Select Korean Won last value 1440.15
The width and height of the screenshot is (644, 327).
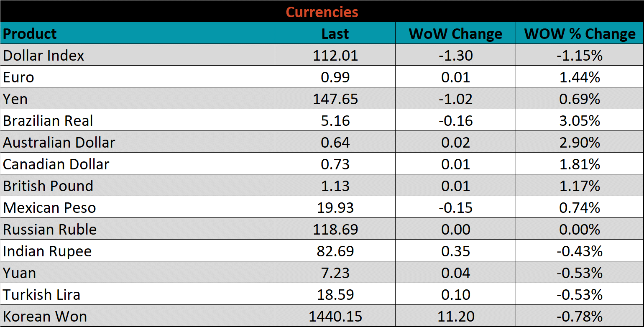coord(335,316)
